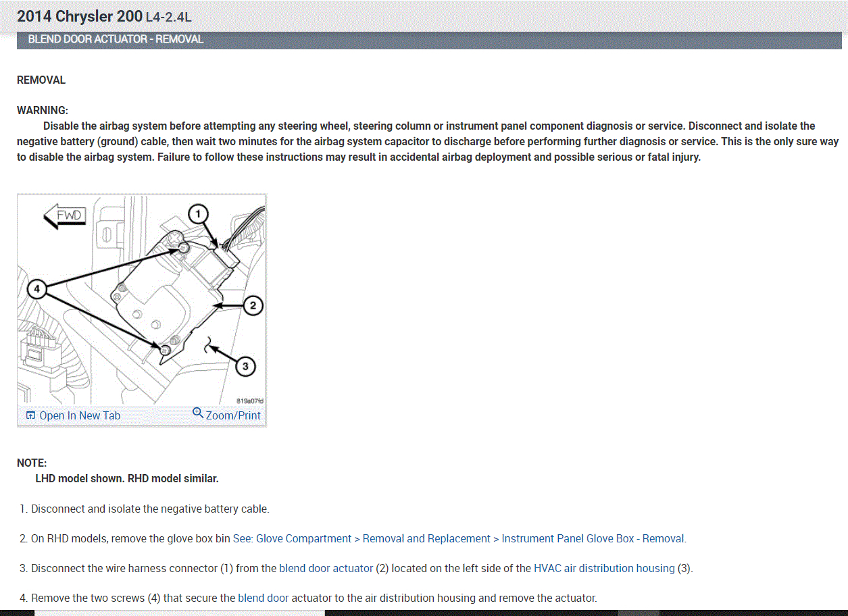
Task: Open the blend door actuator diagram thumbnail
Action: (141, 300)
